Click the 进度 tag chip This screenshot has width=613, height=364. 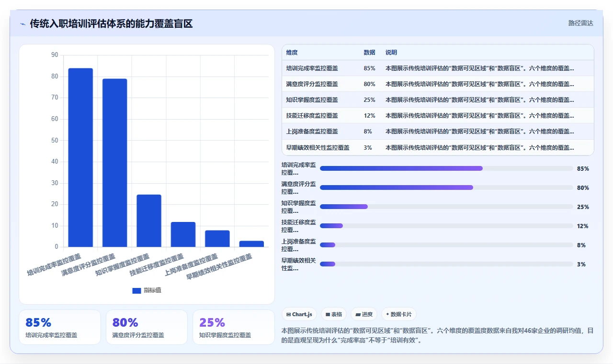click(364, 314)
